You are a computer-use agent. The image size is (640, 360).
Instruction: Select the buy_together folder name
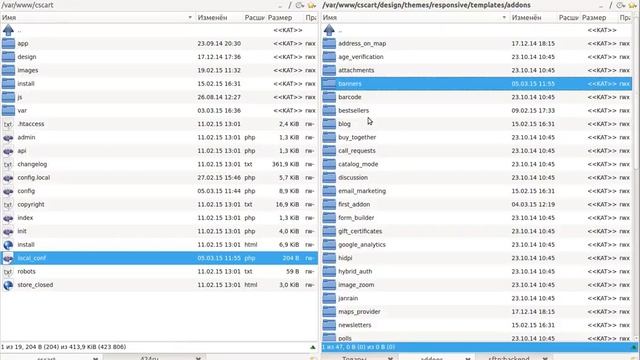[x=357, y=138]
